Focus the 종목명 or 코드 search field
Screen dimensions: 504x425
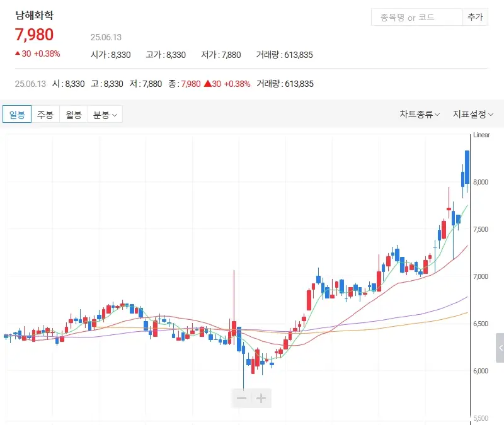pos(417,18)
